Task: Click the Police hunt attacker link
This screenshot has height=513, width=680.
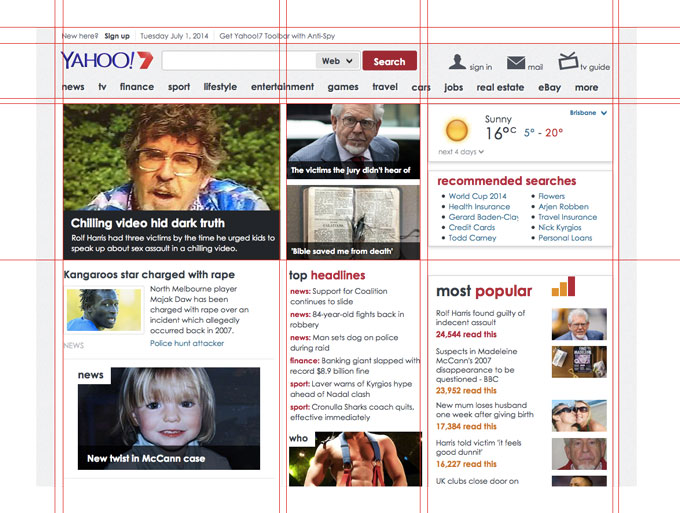Action: click(x=187, y=343)
